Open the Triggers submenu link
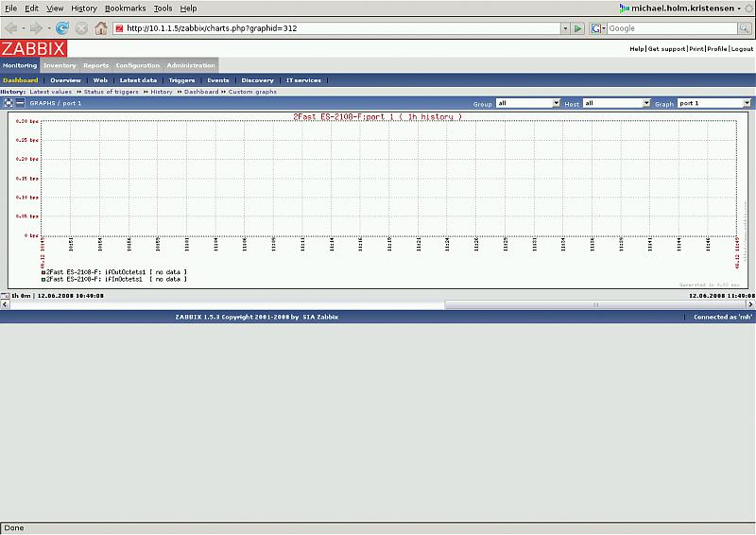The width and height of the screenshot is (756, 535). [181, 80]
